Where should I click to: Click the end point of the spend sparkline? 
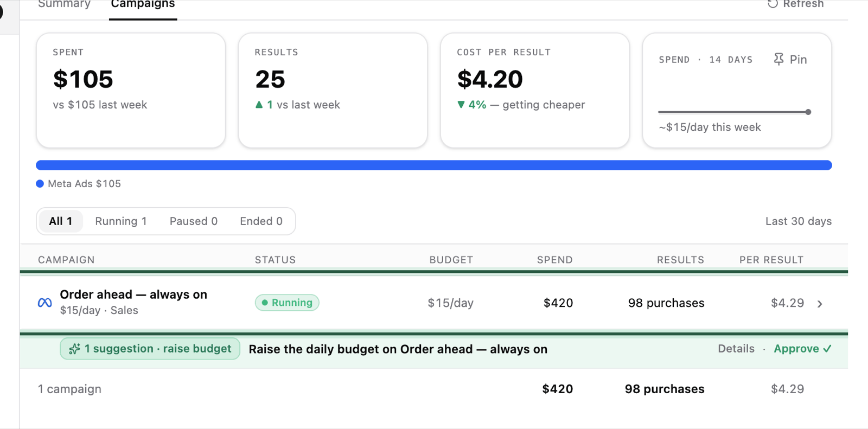pyautogui.click(x=808, y=112)
